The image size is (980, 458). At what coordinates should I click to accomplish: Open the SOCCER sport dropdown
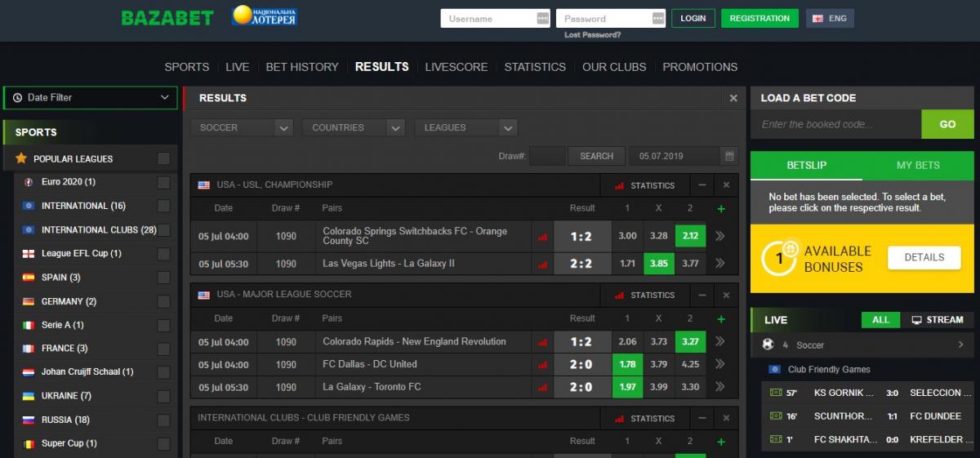(x=241, y=127)
